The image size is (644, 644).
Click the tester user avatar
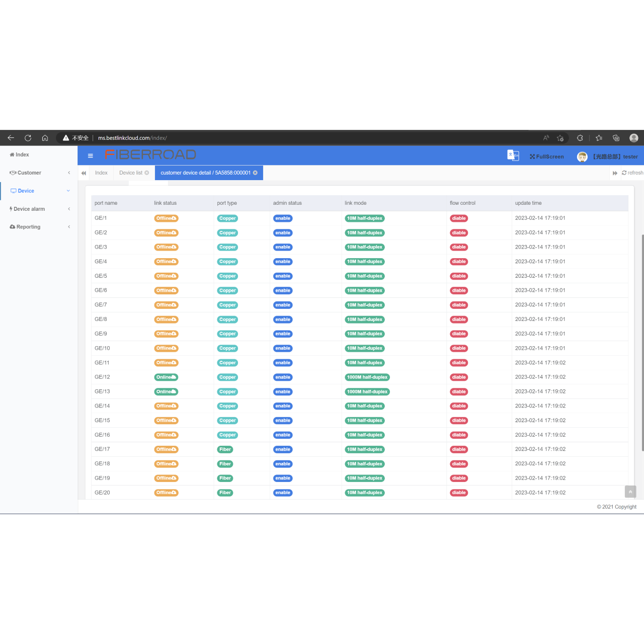point(582,157)
